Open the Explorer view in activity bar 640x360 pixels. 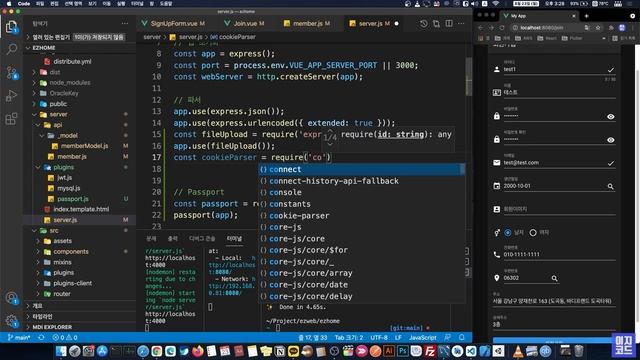tap(11, 27)
